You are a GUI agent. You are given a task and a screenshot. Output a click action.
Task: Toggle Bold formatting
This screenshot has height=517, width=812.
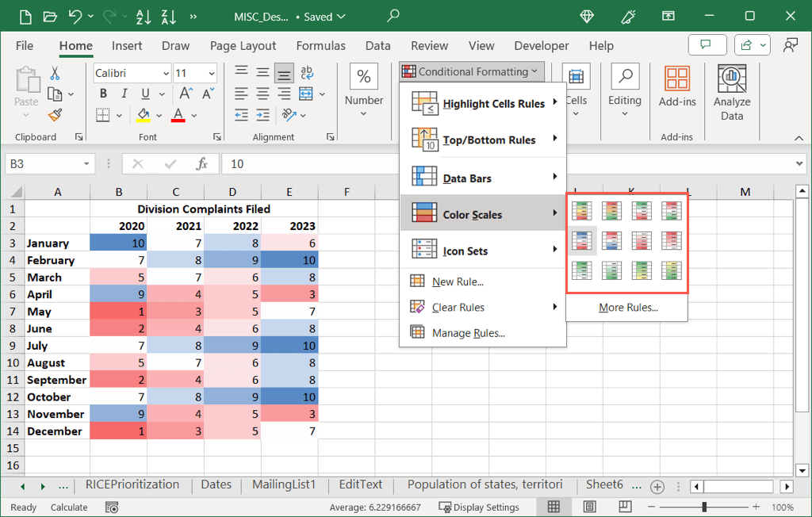point(103,94)
